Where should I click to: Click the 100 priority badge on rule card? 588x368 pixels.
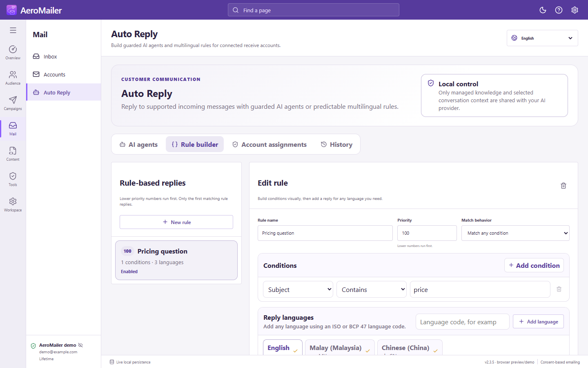coord(127,251)
